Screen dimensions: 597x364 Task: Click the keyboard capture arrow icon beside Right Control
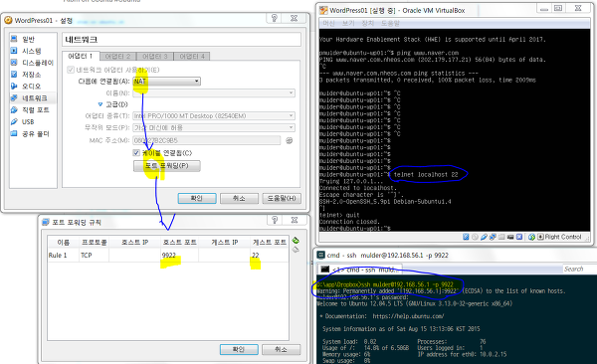coord(540,237)
